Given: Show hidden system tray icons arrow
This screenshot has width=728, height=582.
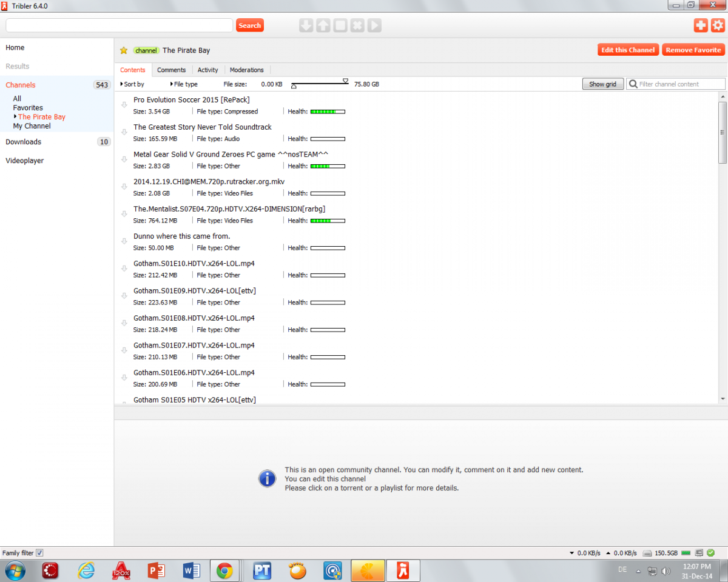Looking at the screenshot, I should 638,571.
